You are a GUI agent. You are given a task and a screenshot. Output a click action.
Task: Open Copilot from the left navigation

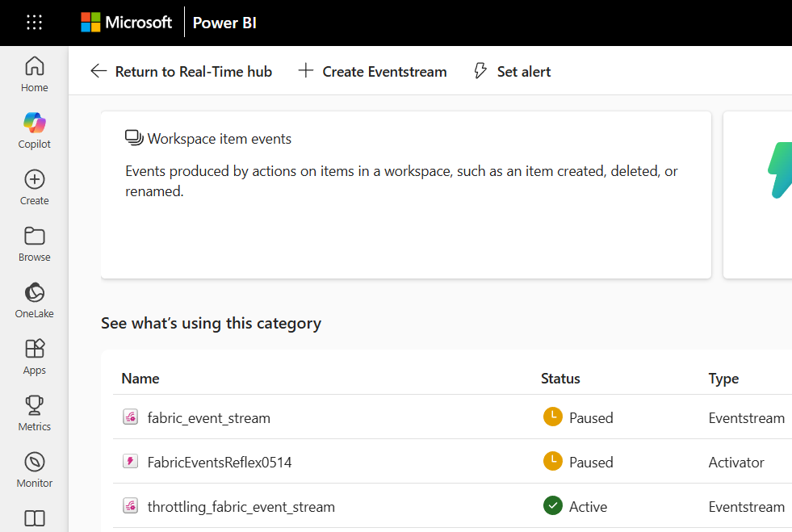click(34, 130)
